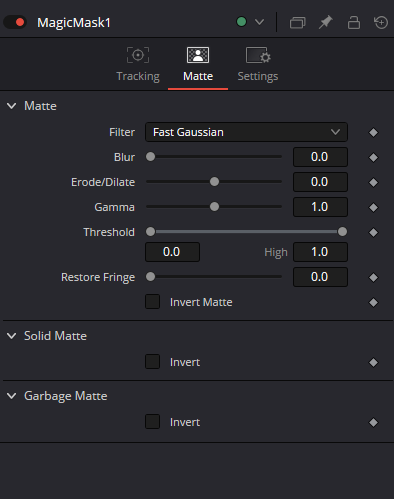The image size is (394, 499).
Task: Click the MagicMask1 node name
Action: (x=74, y=23)
